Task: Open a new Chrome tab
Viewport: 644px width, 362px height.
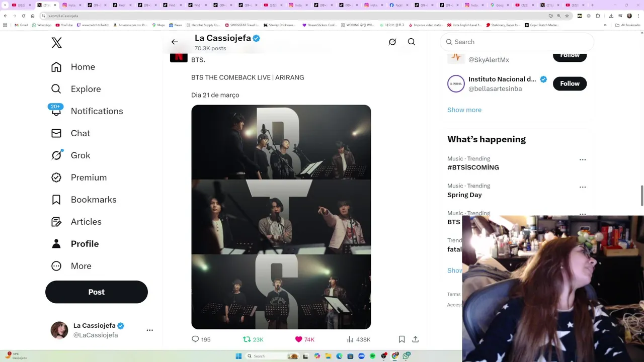Action: point(592,5)
